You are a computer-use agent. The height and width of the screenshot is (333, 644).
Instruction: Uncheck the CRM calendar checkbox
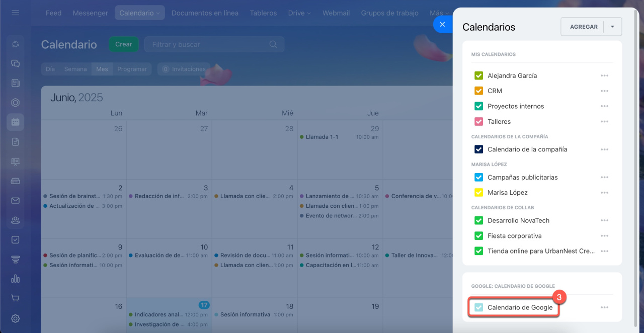[479, 91]
